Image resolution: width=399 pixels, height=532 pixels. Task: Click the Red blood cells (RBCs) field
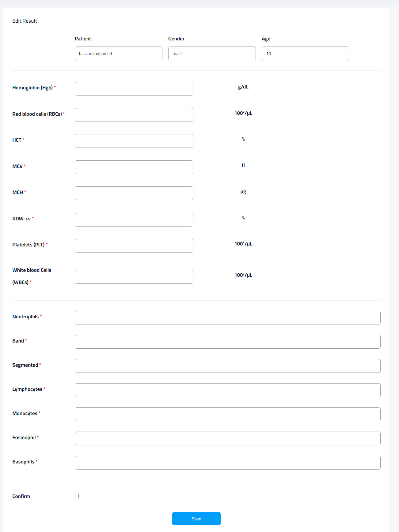[x=134, y=115]
